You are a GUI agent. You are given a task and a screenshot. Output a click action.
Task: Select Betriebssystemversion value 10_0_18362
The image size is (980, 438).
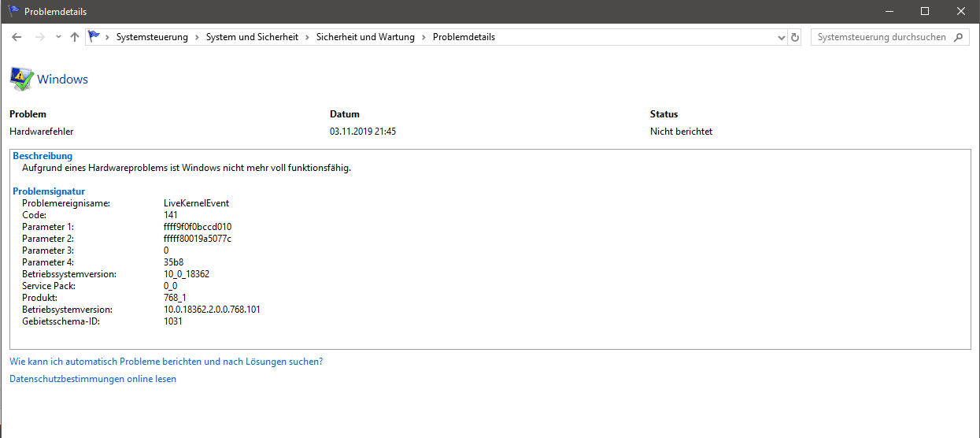point(187,274)
